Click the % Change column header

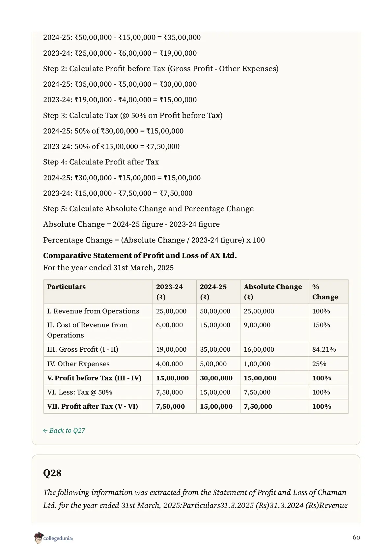coord(325,292)
